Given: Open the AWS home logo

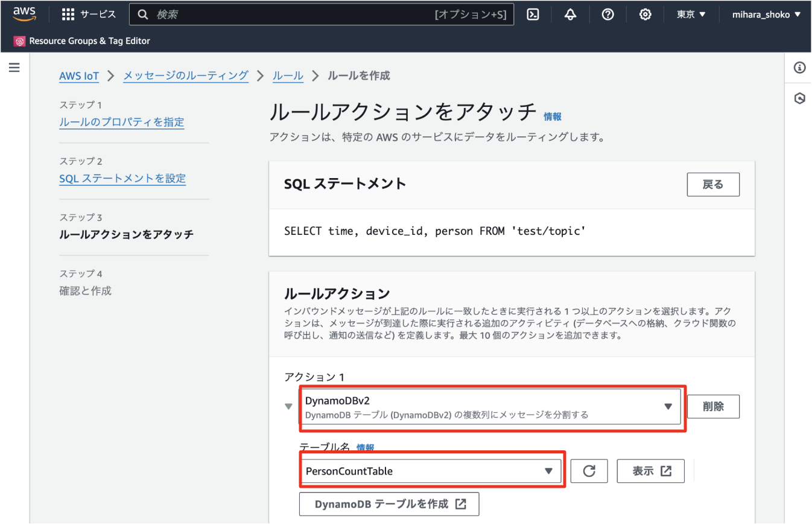Looking at the screenshot, I should (24, 14).
